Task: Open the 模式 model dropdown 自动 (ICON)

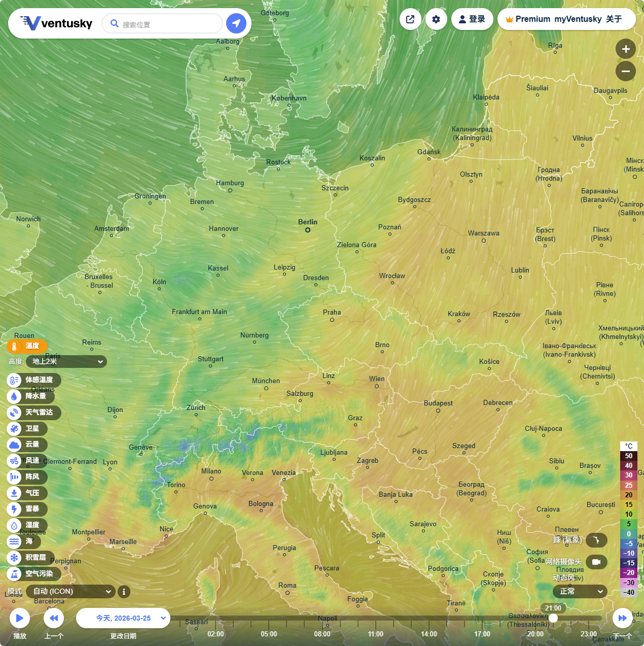Action: pyautogui.click(x=70, y=591)
